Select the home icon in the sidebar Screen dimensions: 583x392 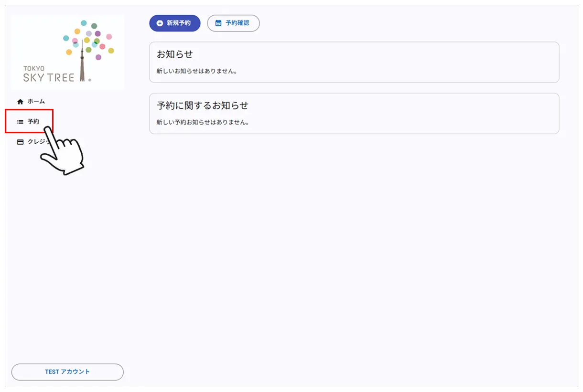pos(20,101)
